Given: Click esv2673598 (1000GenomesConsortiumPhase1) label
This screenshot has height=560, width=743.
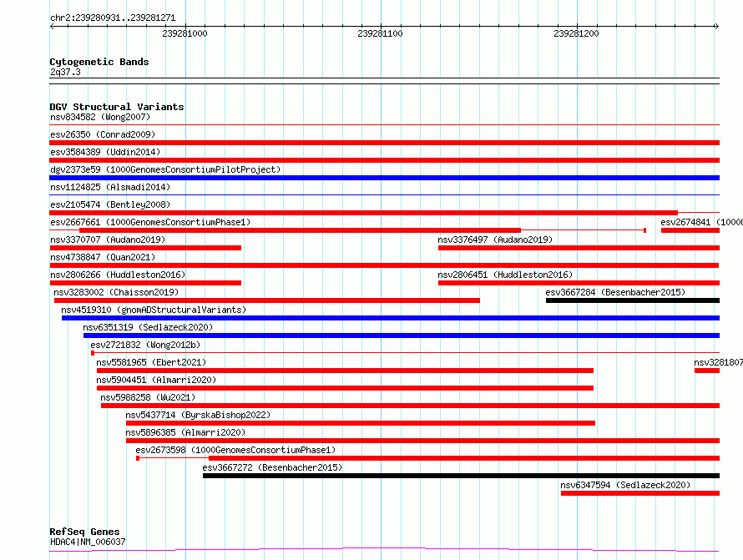Looking at the screenshot, I should click(x=235, y=450).
